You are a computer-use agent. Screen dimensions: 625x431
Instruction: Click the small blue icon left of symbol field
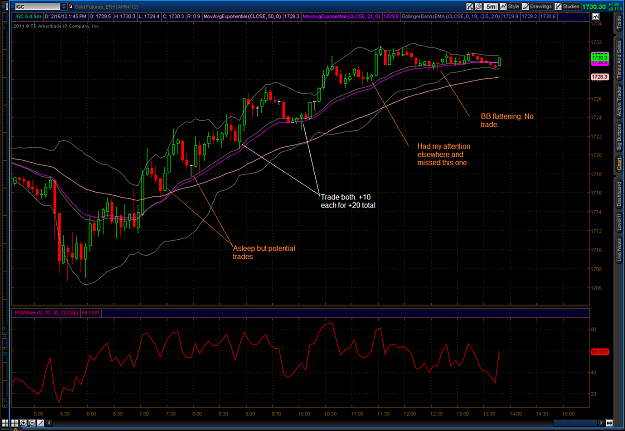tap(12, 6)
